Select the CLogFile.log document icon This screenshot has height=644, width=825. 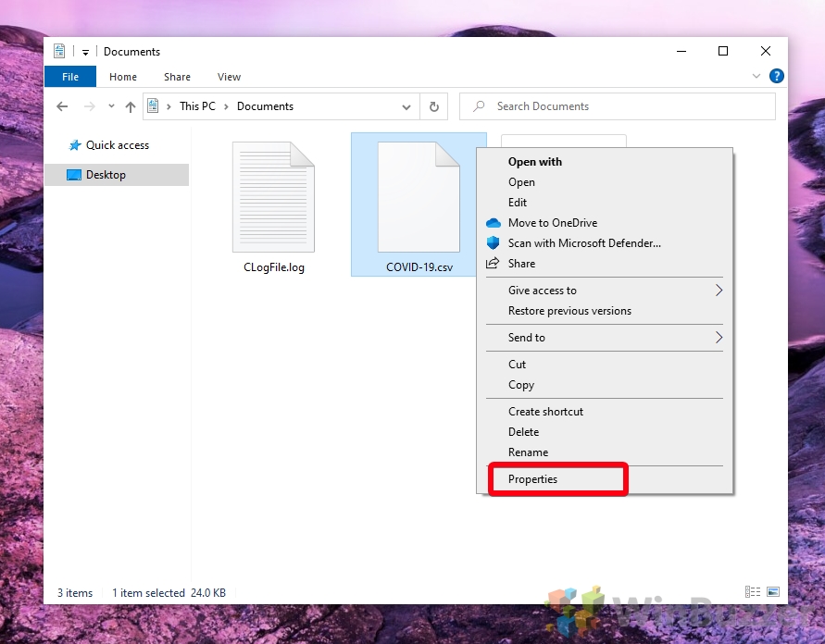tap(272, 196)
